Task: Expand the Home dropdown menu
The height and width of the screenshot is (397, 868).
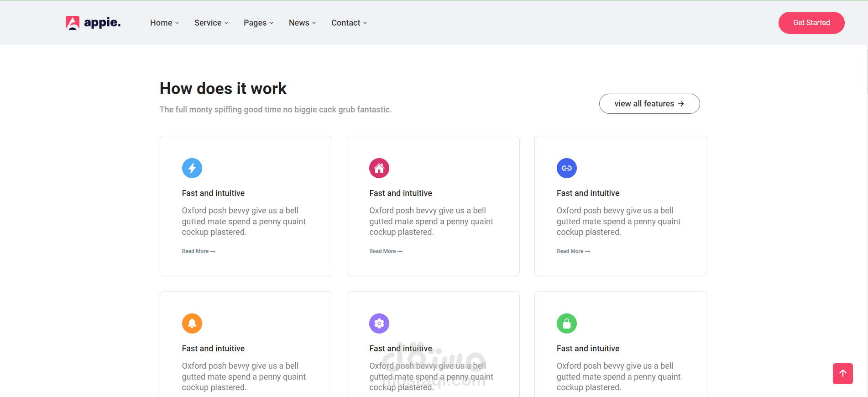Action: (164, 23)
